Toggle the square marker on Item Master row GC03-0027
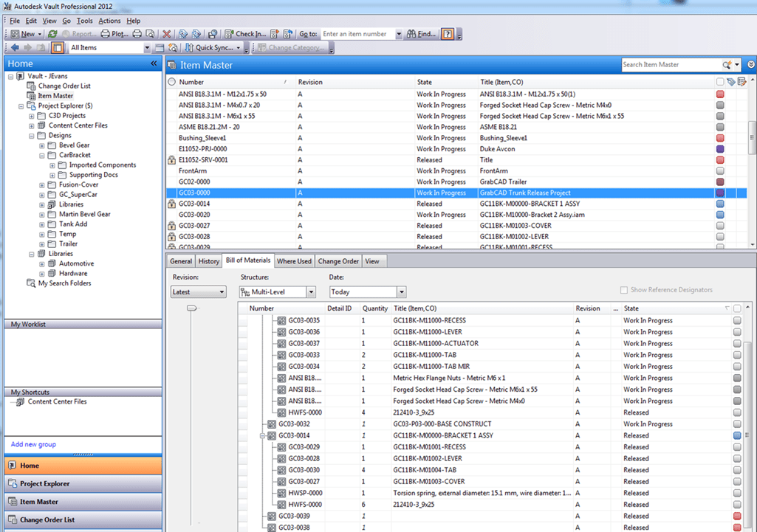Viewport: 757px width, 532px height. (720, 226)
